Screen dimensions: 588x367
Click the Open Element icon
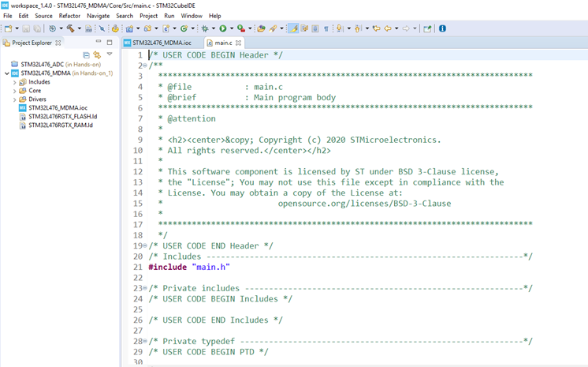pos(115,28)
